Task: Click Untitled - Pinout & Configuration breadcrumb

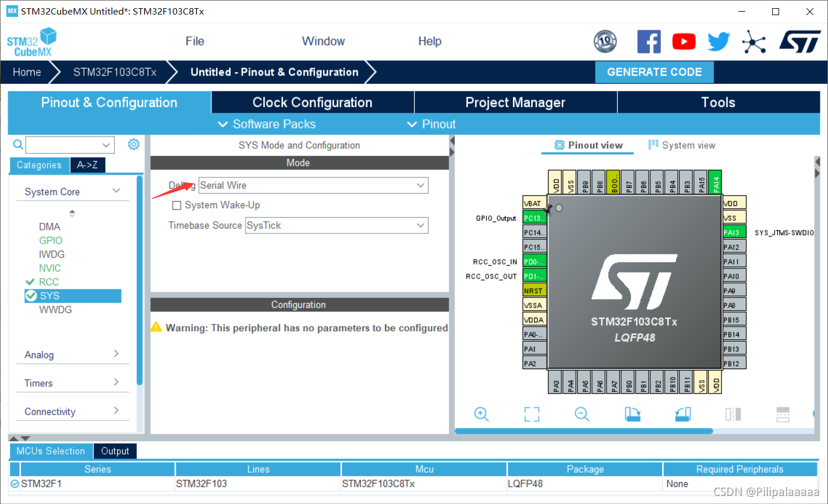Action: (x=274, y=72)
